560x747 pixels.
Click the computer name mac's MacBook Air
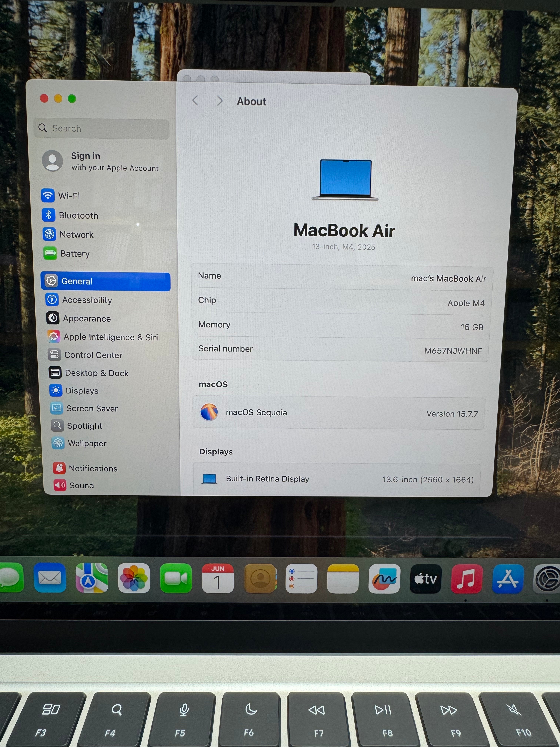[x=448, y=279]
